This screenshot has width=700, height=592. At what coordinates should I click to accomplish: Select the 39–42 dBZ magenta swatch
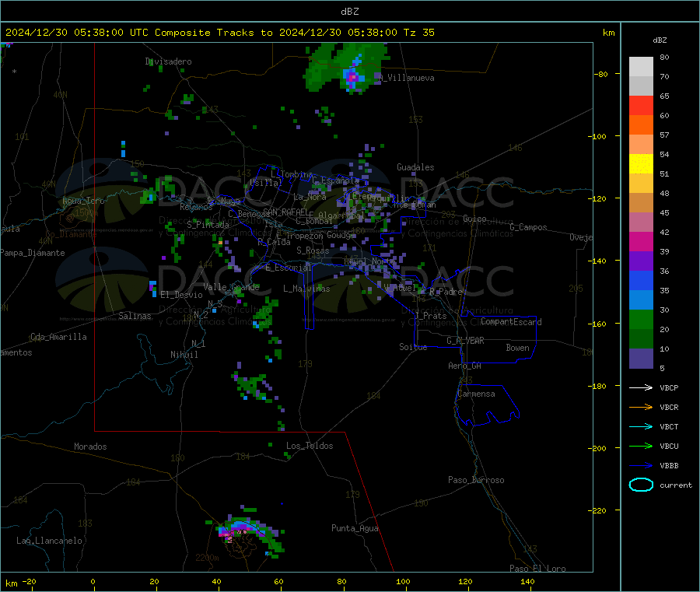(x=641, y=241)
